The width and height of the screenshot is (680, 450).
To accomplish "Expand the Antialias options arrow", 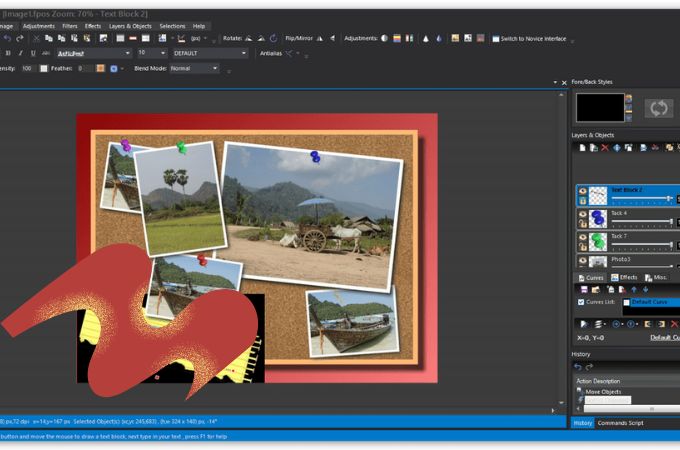I will (298, 53).
